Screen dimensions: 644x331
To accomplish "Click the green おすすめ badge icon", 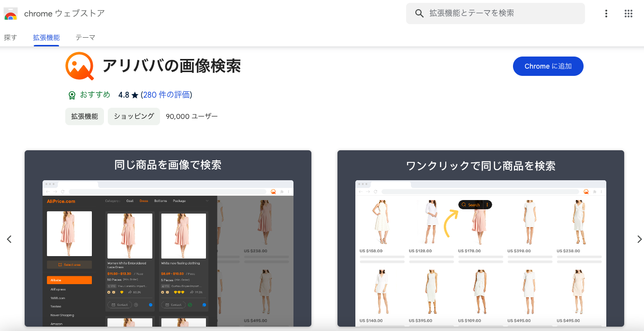I will point(72,95).
